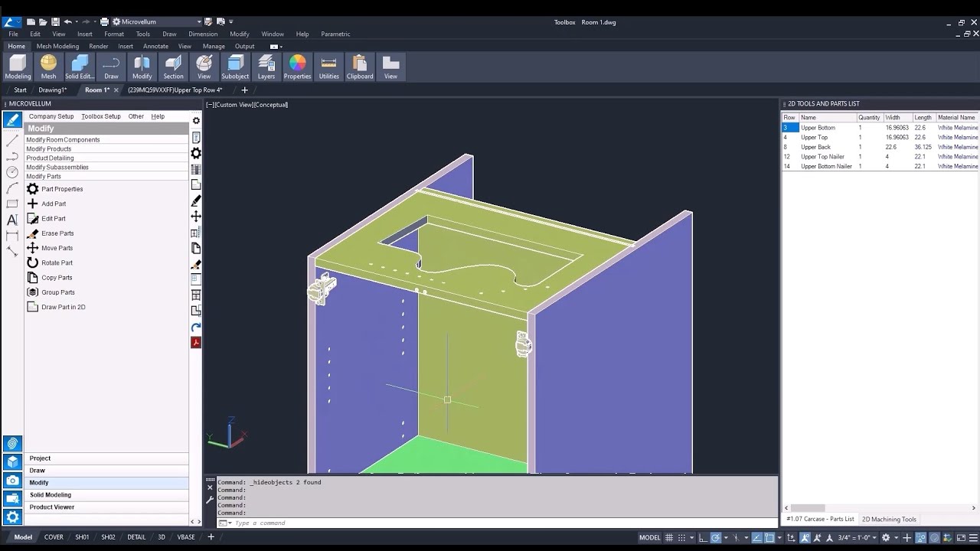The height and width of the screenshot is (551, 980).
Task: Open the polar tracking angle dropdown arrow
Action: tap(726, 537)
